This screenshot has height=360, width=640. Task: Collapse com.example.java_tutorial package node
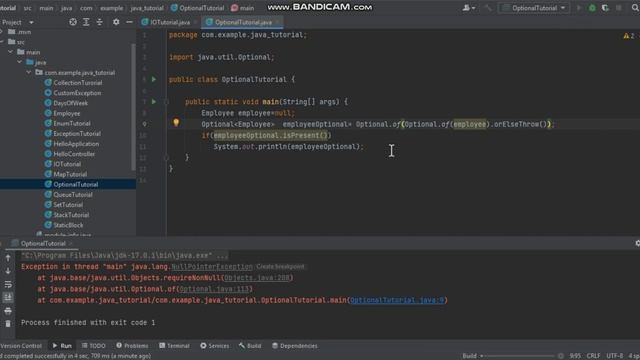29,73
